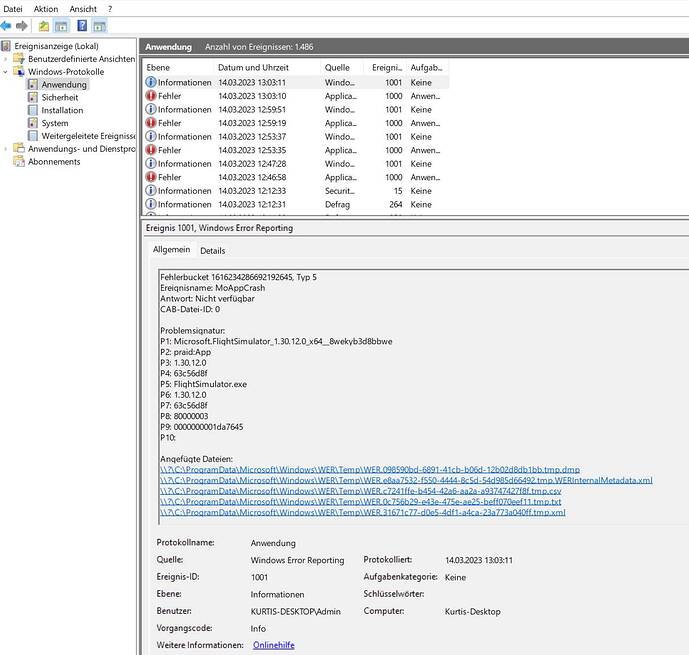The width and height of the screenshot is (689, 655).
Task: Switch to the Details tab
Action: (x=213, y=250)
